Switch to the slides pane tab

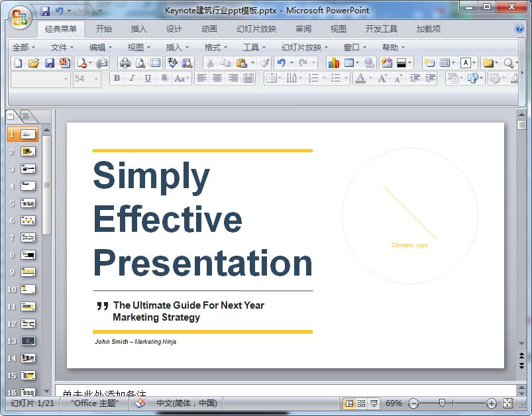[11, 117]
